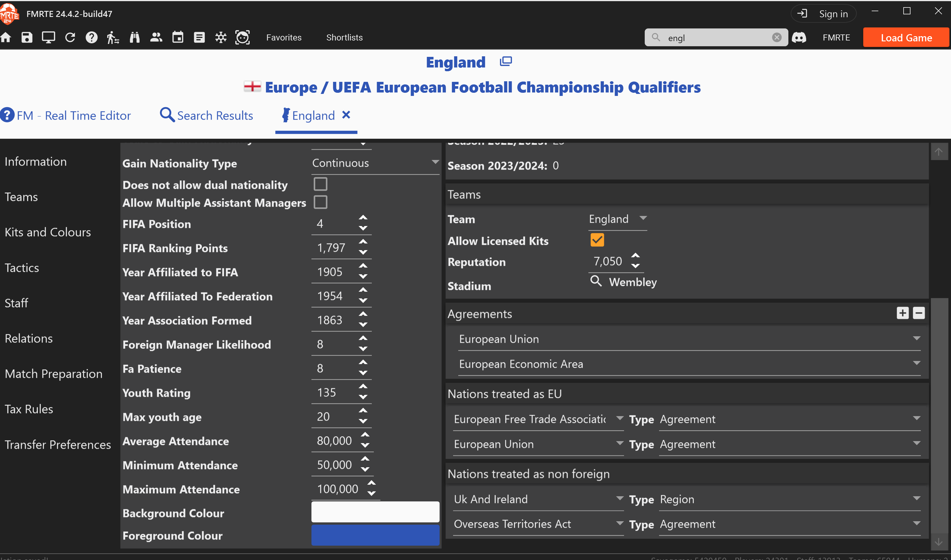
Task: Close the England tab
Action: (346, 115)
